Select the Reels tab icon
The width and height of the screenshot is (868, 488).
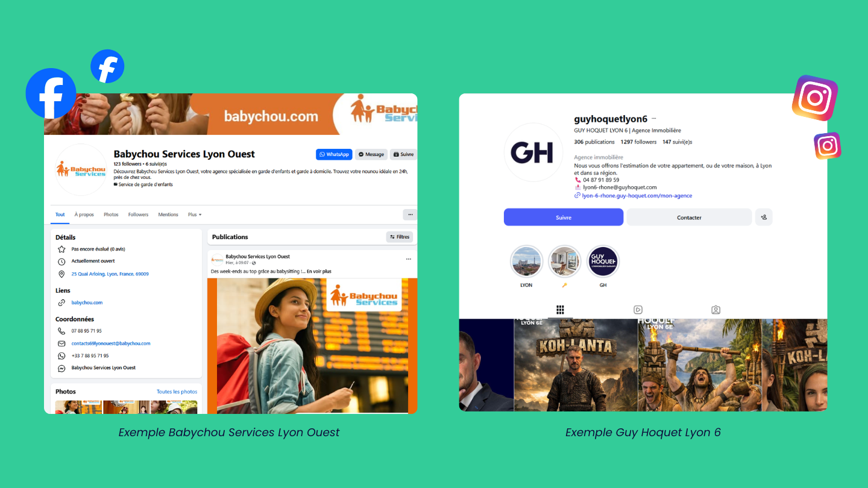pos(638,310)
